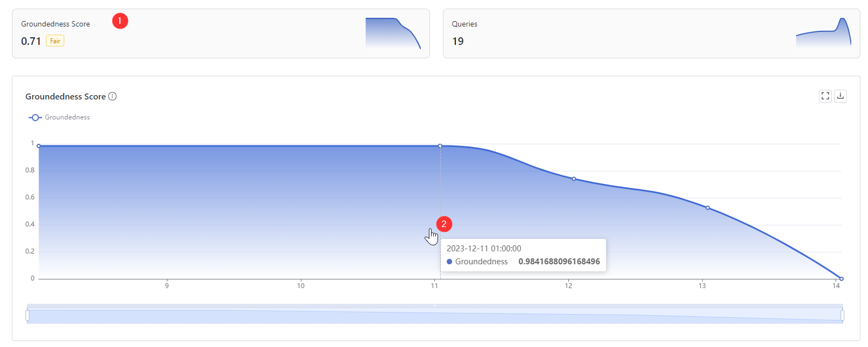The height and width of the screenshot is (347, 868).
Task: Click the right handle of the zoom slider
Action: [x=842, y=315]
